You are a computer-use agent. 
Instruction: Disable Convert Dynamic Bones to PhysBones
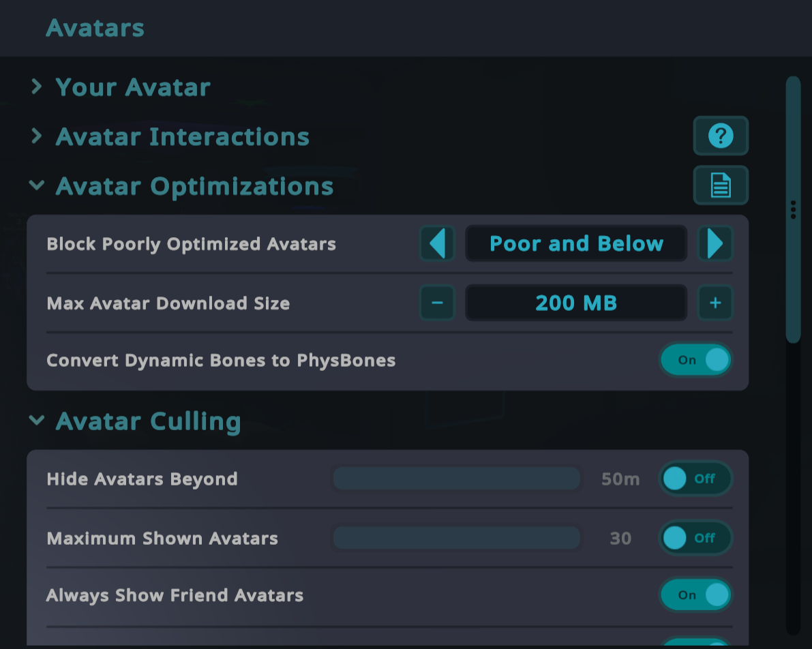pyautogui.click(x=695, y=360)
